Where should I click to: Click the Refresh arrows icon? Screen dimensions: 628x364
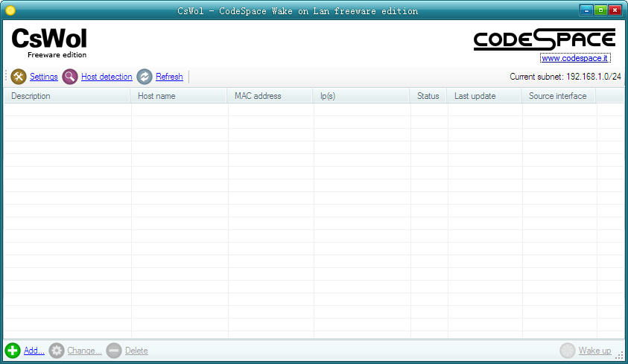click(x=145, y=77)
